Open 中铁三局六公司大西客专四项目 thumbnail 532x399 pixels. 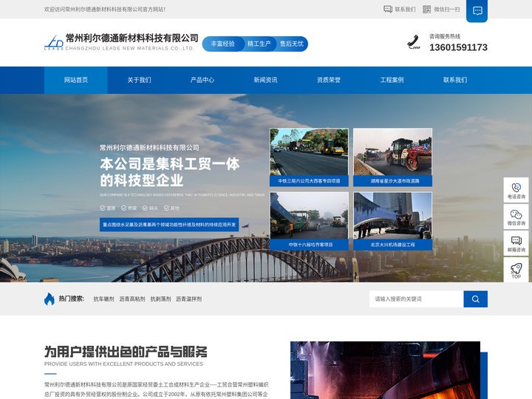(x=309, y=157)
